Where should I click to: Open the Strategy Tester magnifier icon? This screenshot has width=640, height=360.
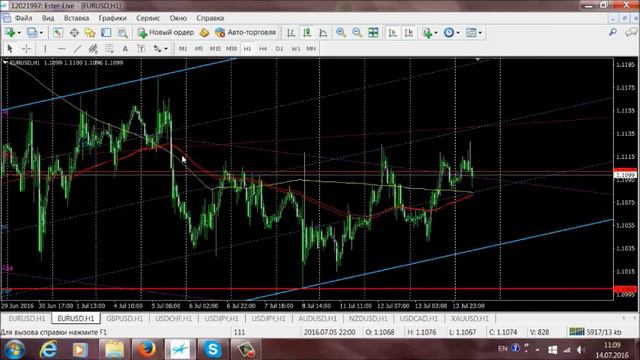coord(122,33)
